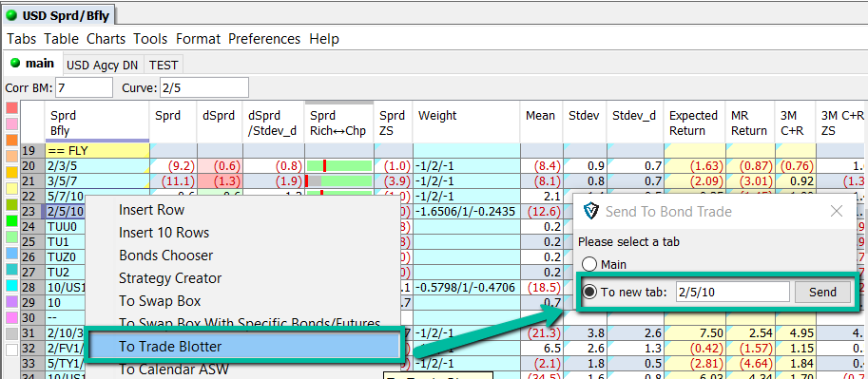The width and height of the screenshot is (868, 379).
Task: Pick the pink color swatch
Action: [x=11, y=123]
